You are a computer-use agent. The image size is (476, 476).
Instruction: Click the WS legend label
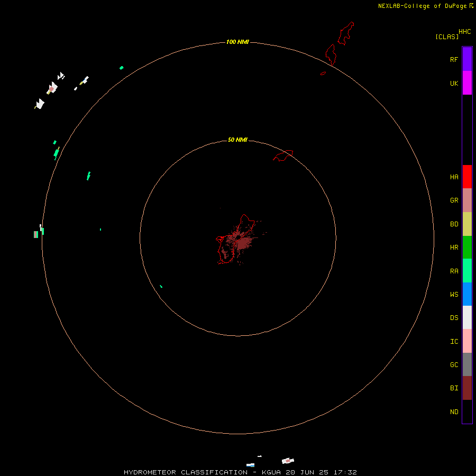(x=454, y=294)
